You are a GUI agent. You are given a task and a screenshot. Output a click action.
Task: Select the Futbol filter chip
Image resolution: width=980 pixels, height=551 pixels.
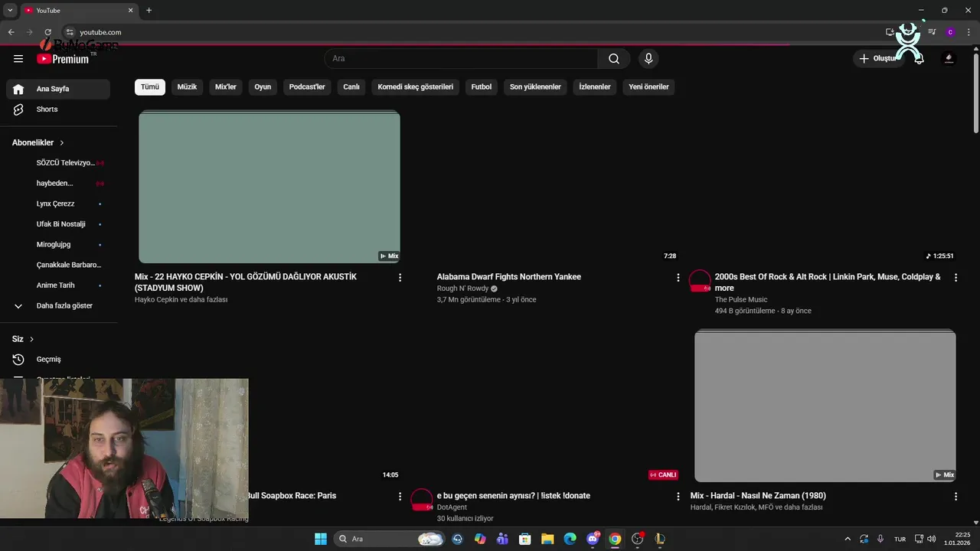pyautogui.click(x=482, y=86)
